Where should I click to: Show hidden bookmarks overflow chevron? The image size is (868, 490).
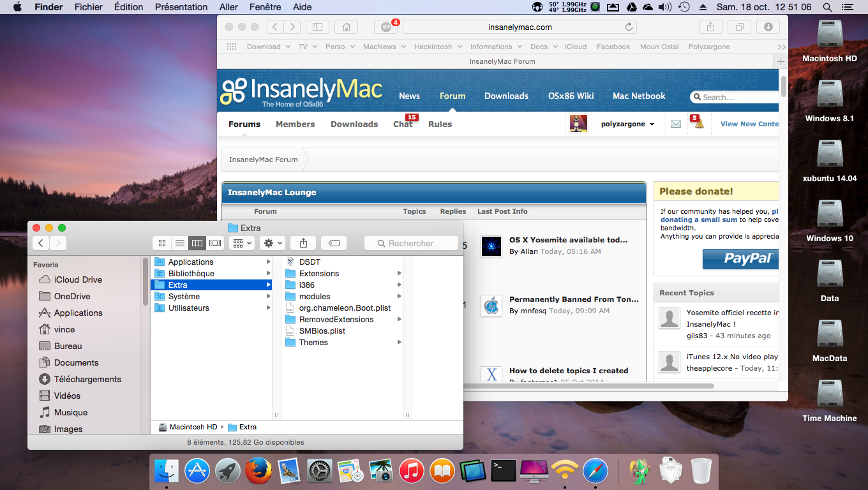pyautogui.click(x=781, y=47)
